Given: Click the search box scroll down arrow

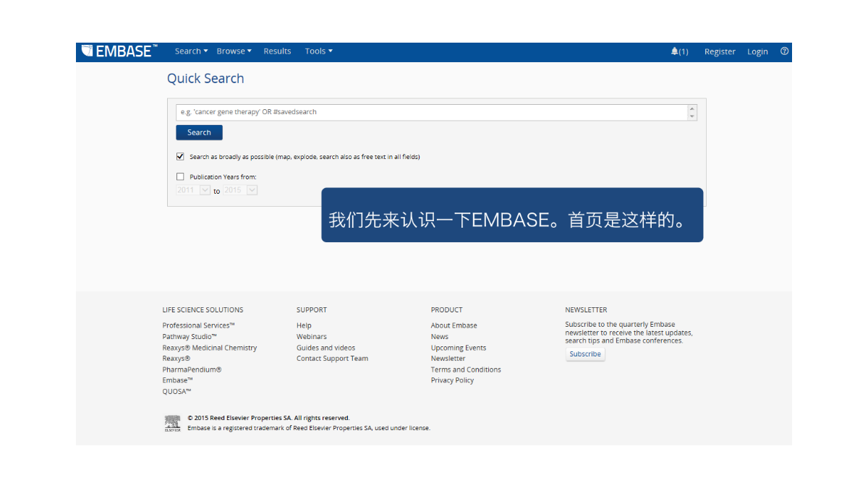Looking at the screenshot, I should (x=692, y=116).
